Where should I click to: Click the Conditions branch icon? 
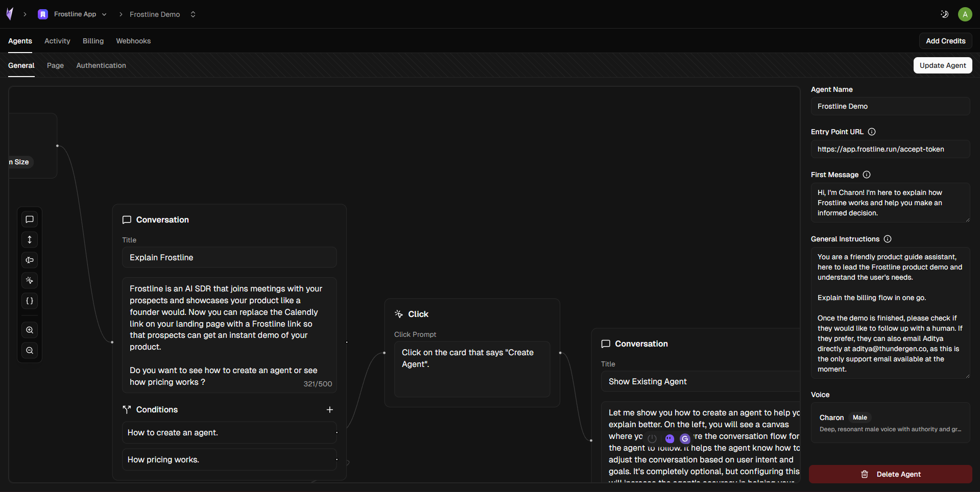[x=127, y=409]
